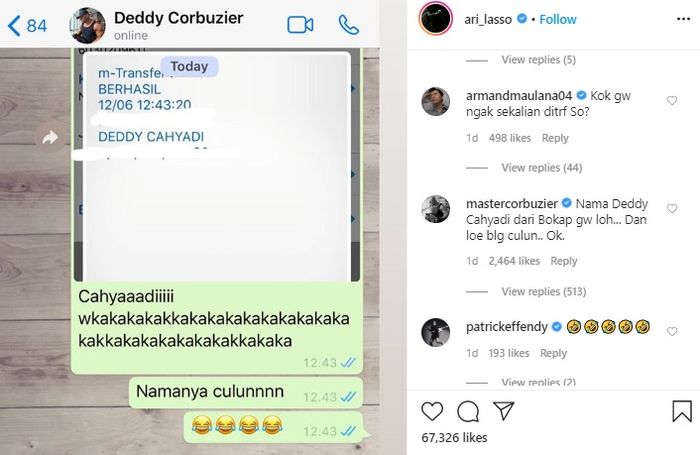Image resolution: width=700 pixels, height=455 pixels.
Task: Like armandmaulana04's comment with its heart
Action: point(672,100)
